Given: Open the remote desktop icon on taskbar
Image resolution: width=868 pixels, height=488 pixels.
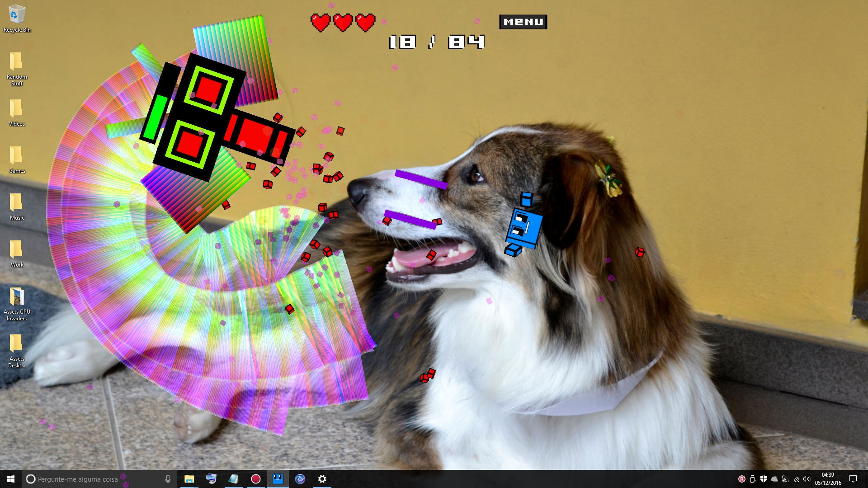Looking at the screenshot, I should 212,479.
